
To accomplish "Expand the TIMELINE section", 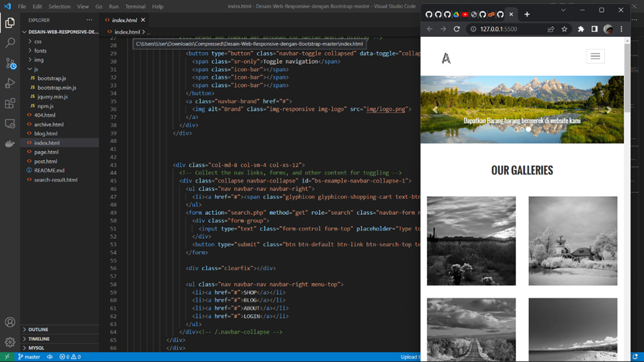I will [39, 339].
